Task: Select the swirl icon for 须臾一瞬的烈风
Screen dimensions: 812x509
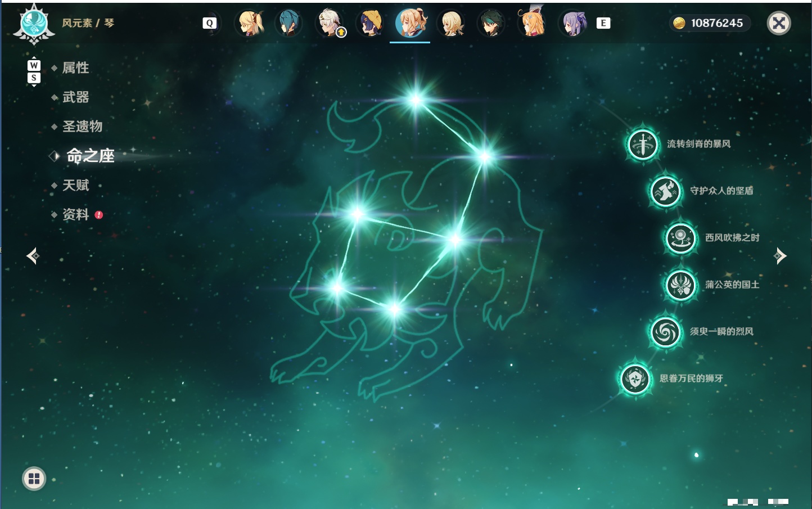Action: (666, 332)
